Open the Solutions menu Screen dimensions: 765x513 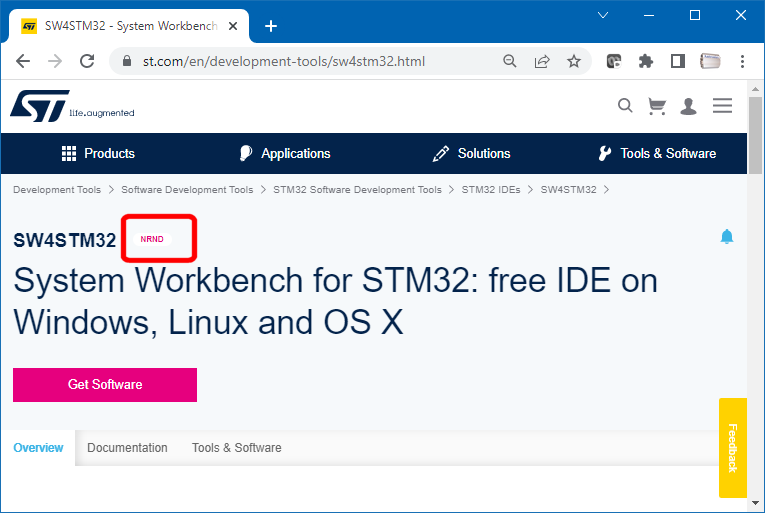click(471, 153)
